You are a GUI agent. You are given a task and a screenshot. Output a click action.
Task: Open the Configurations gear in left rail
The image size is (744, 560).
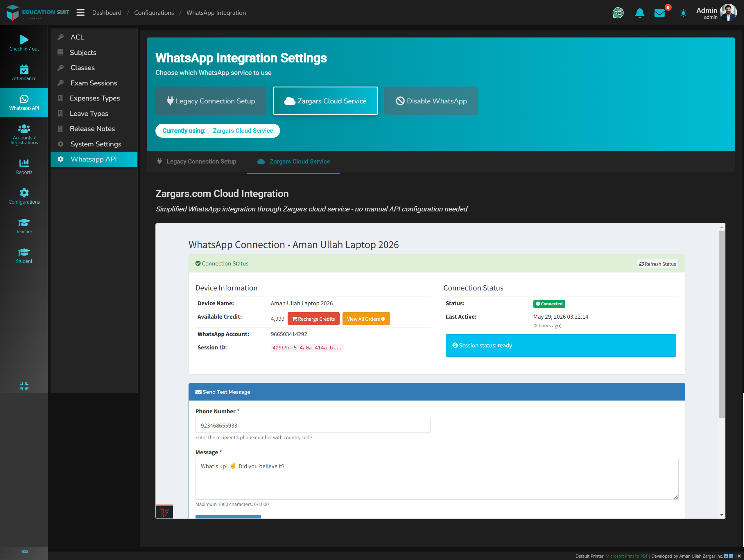click(x=24, y=196)
